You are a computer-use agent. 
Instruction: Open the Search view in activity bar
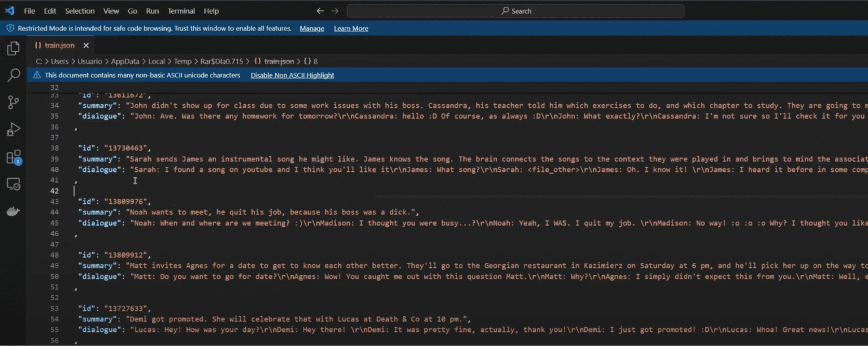13,75
